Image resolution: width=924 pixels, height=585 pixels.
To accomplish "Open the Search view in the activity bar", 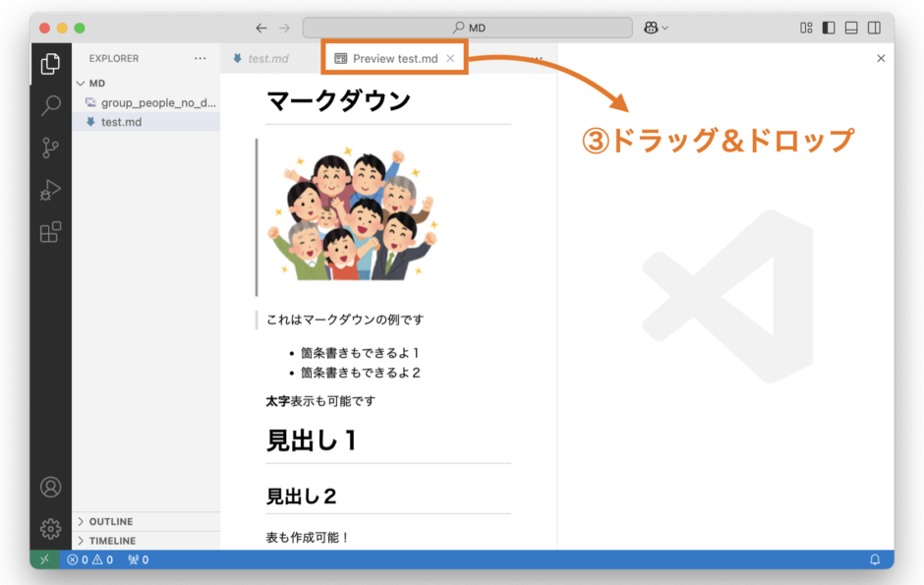I will tap(50, 105).
